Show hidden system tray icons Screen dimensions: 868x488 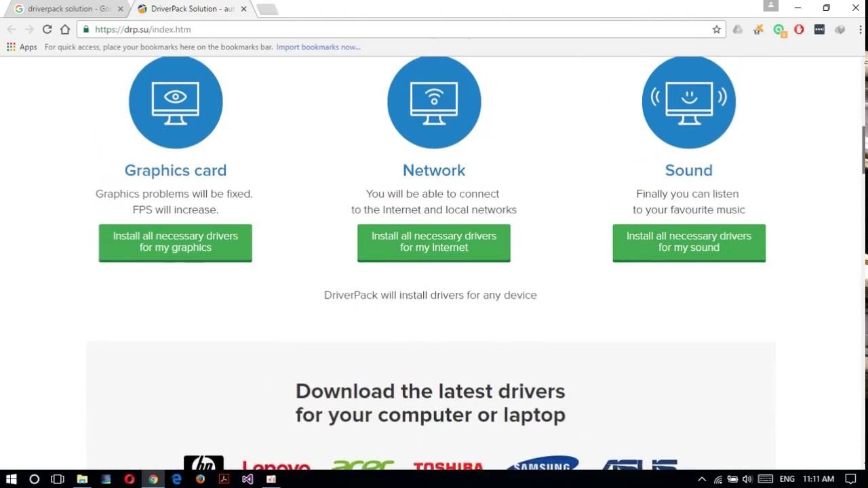(702, 479)
